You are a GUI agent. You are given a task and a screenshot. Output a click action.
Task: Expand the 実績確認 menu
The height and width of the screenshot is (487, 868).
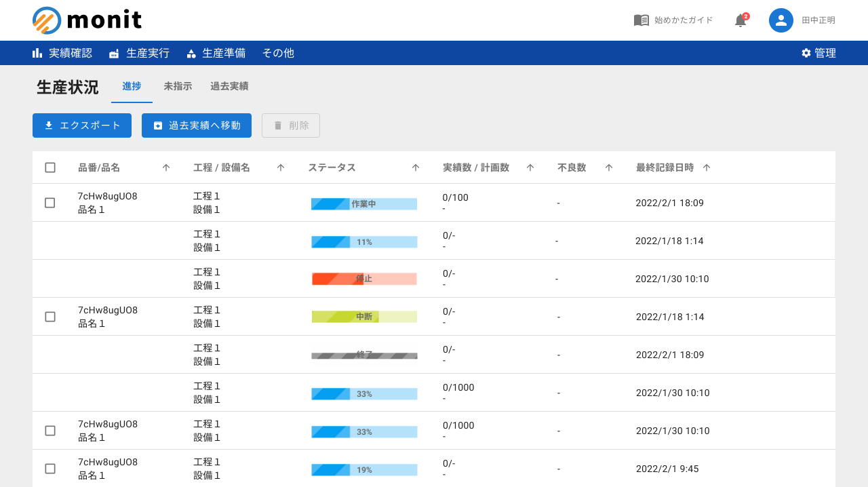62,53
